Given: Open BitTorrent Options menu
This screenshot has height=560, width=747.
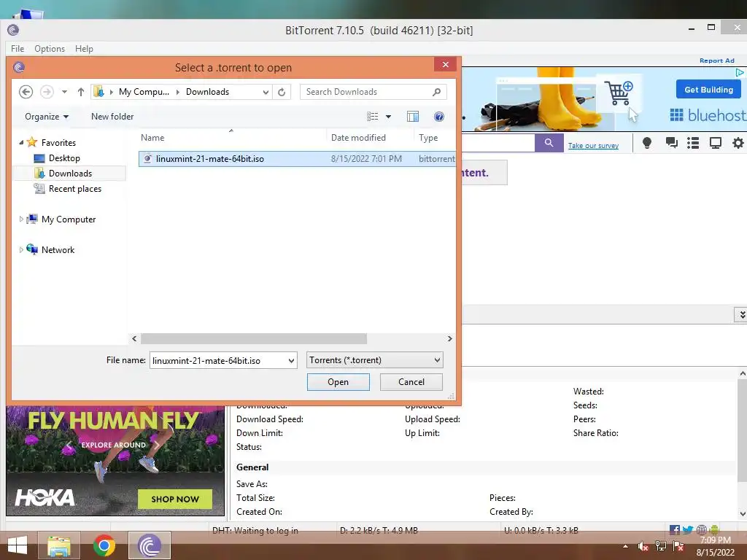Looking at the screenshot, I should point(50,49).
